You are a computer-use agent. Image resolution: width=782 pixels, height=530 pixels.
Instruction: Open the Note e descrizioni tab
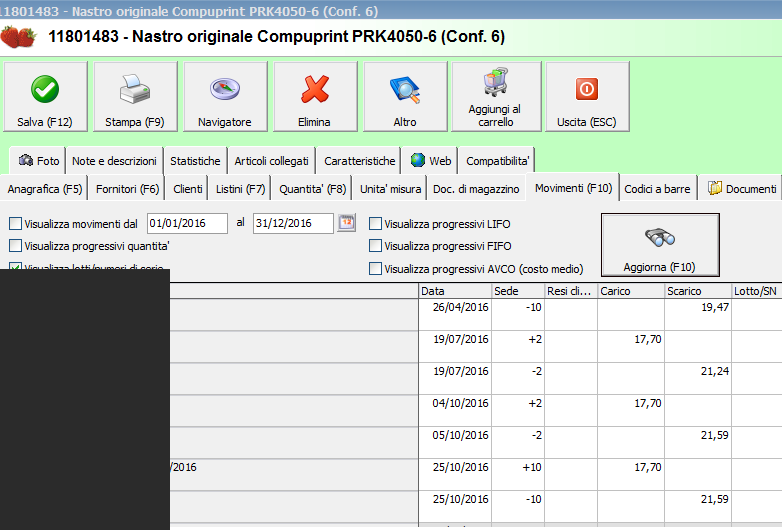pos(114,161)
